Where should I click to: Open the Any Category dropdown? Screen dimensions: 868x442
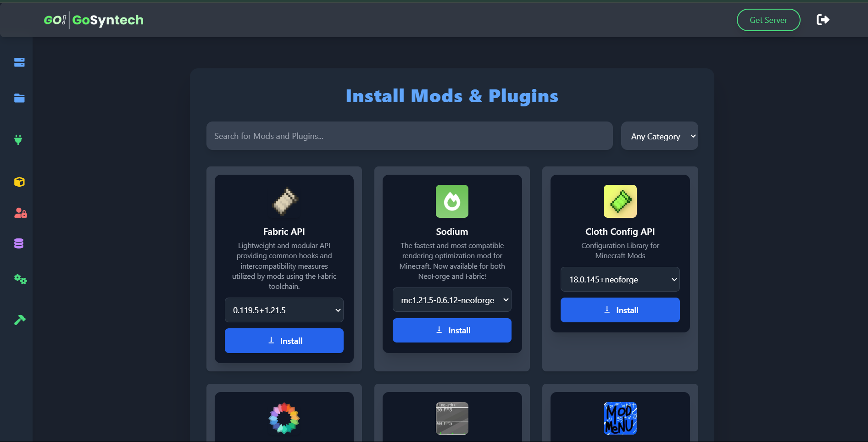659,136
